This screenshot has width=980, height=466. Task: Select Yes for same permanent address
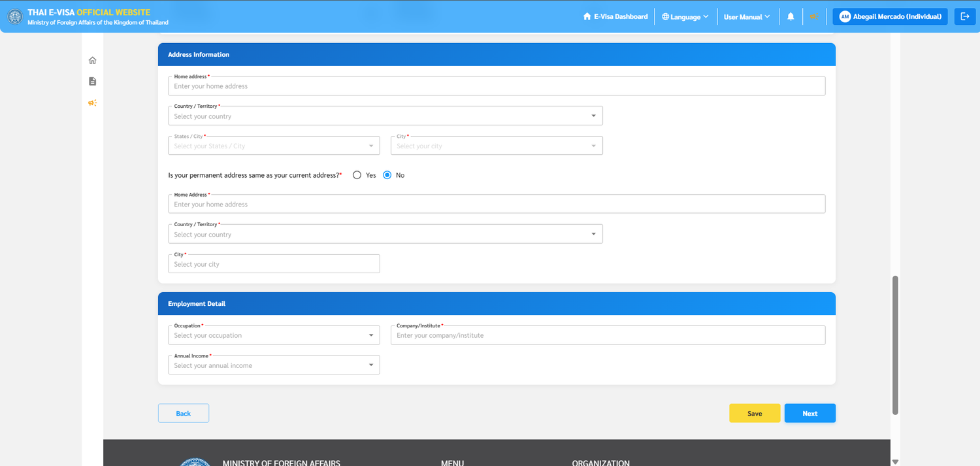pyautogui.click(x=357, y=175)
